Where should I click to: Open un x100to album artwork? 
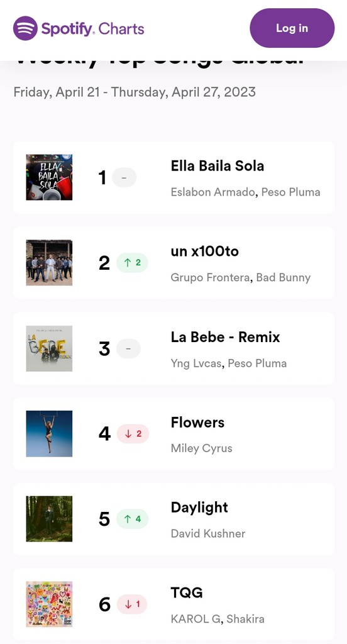[x=49, y=263]
